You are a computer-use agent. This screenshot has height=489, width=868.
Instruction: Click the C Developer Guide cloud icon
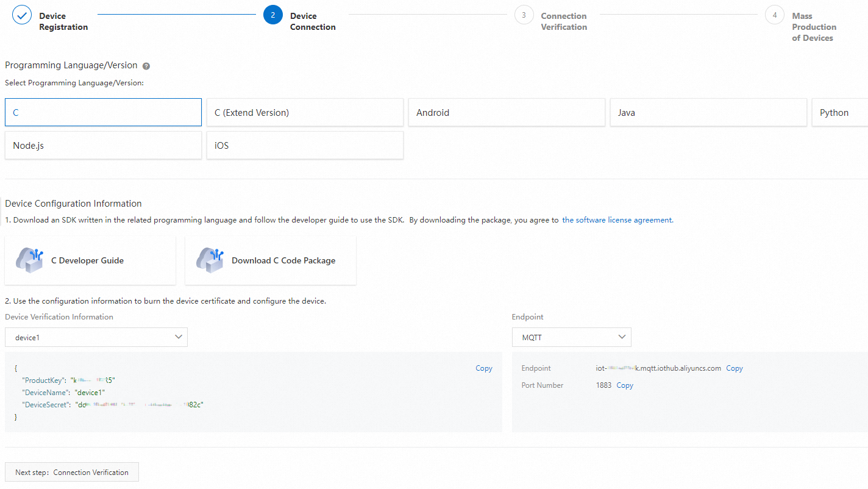coord(30,260)
